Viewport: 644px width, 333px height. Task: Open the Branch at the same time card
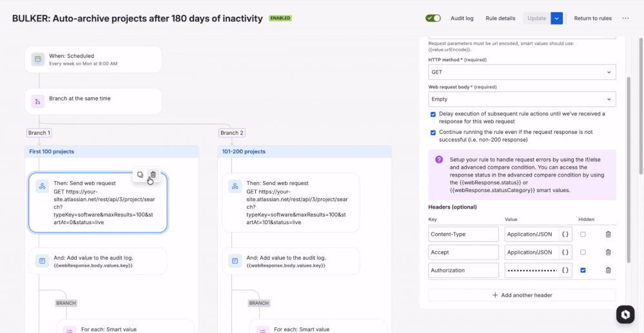(x=93, y=101)
